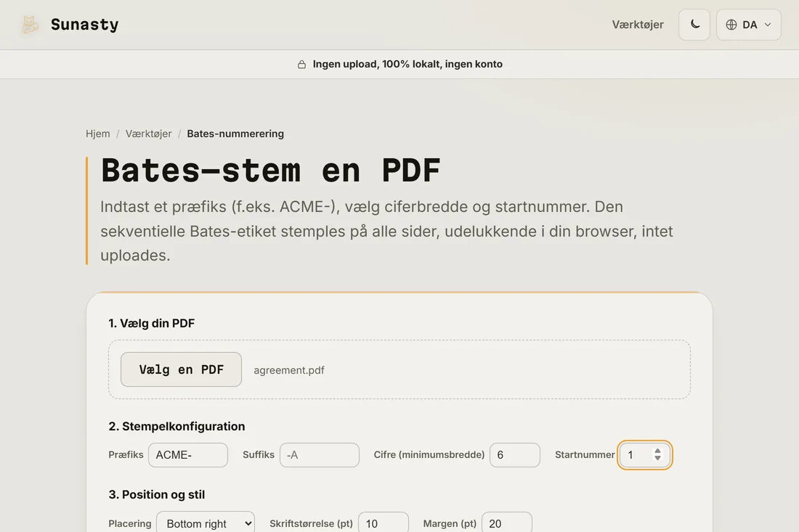The height and width of the screenshot is (532, 799).
Task: Click the Bates-stem en PDF heading
Action: point(271,170)
